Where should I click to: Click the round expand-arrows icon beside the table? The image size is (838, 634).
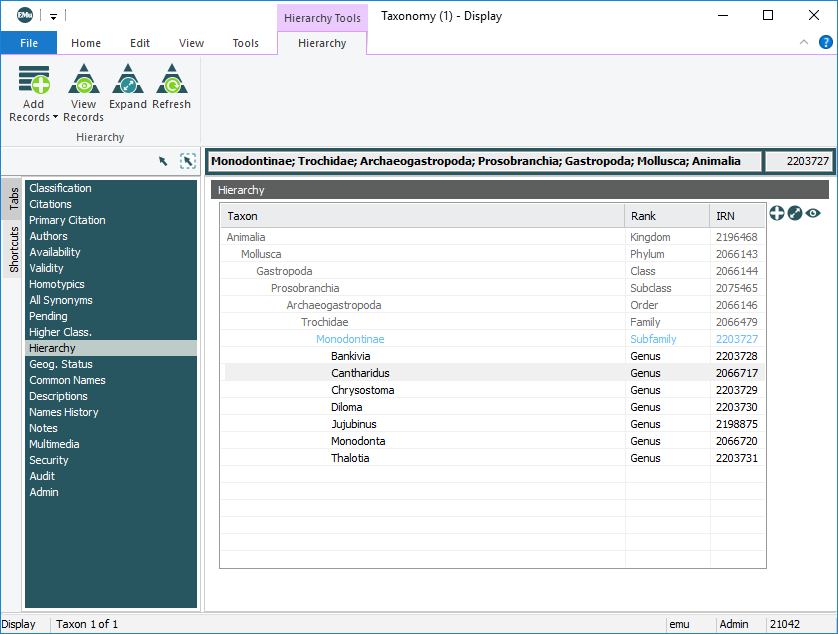[795, 213]
